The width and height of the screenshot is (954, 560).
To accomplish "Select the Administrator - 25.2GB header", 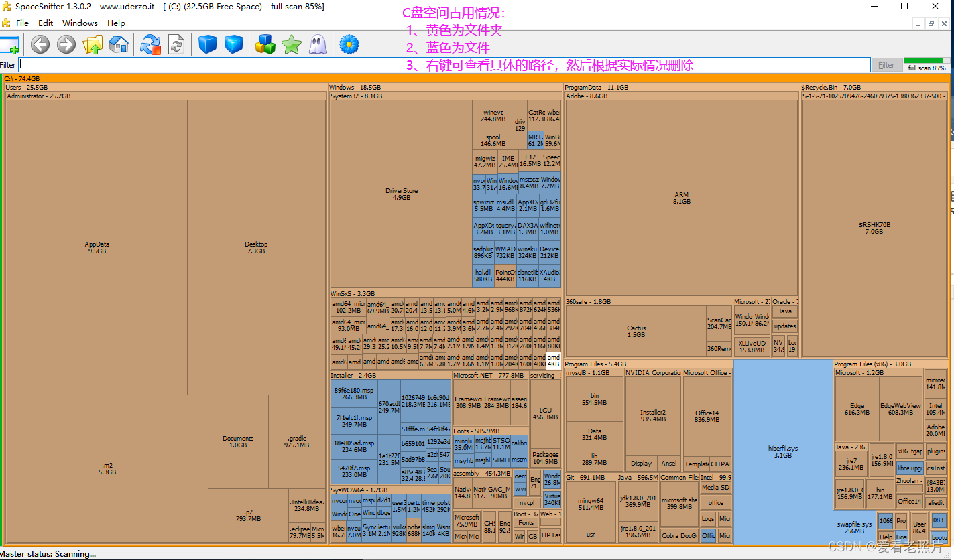I will pos(166,96).
